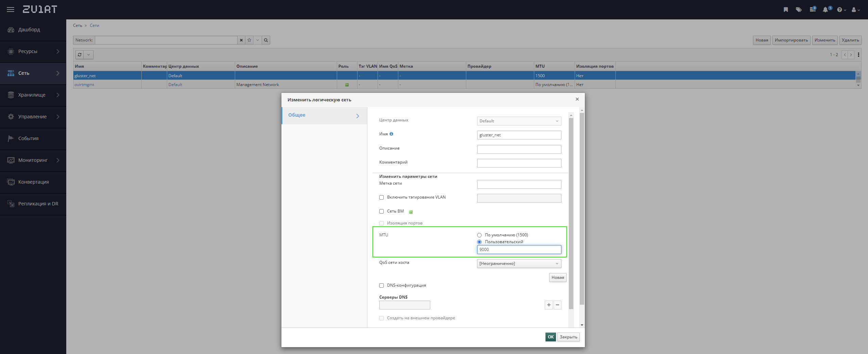
Task: Add a DNS server with plus icon
Action: (x=549, y=305)
